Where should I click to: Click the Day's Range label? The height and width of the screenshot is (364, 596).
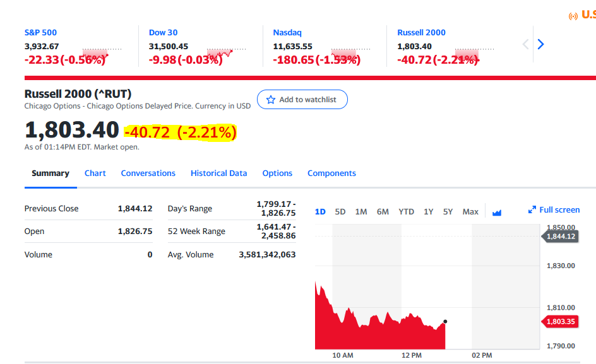click(x=190, y=209)
